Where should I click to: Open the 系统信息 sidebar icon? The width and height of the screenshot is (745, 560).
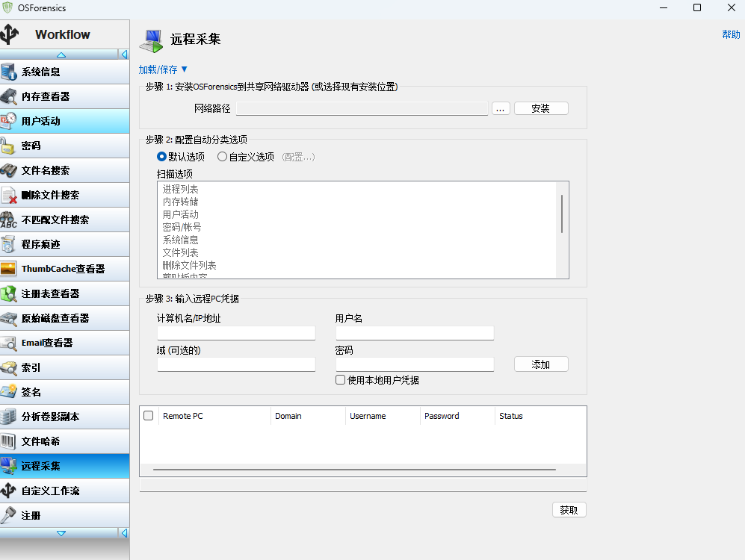point(8,72)
